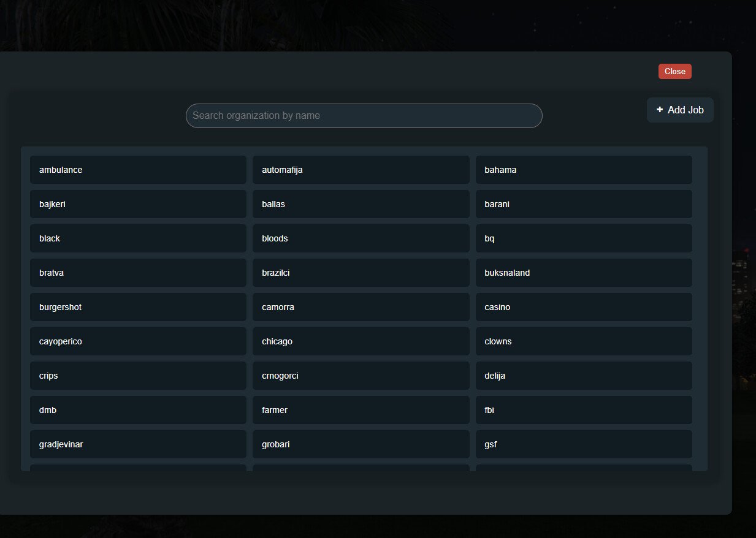
Task: Open the casino job entry
Action: click(584, 307)
